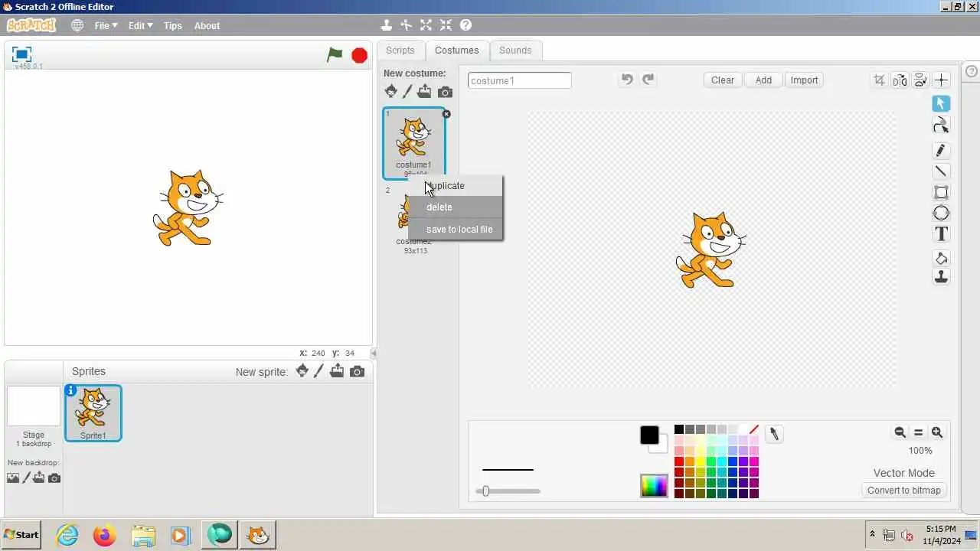
Task: Redo paint editor action
Action: pyautogui.click(x=648, y=80)
